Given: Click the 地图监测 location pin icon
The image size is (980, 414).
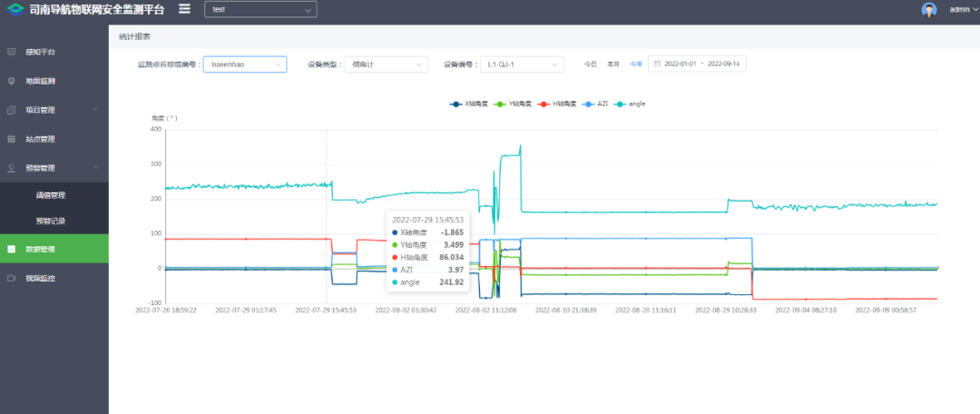Looking at the screenshot, I should point(11,82).
